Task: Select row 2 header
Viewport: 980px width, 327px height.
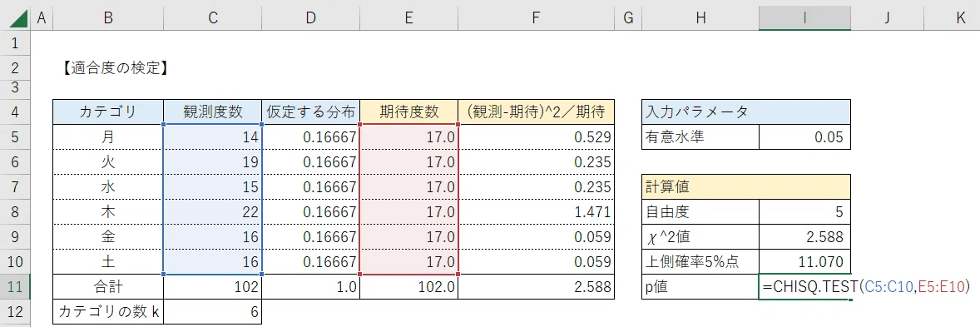Action: (x=15, y=67)
